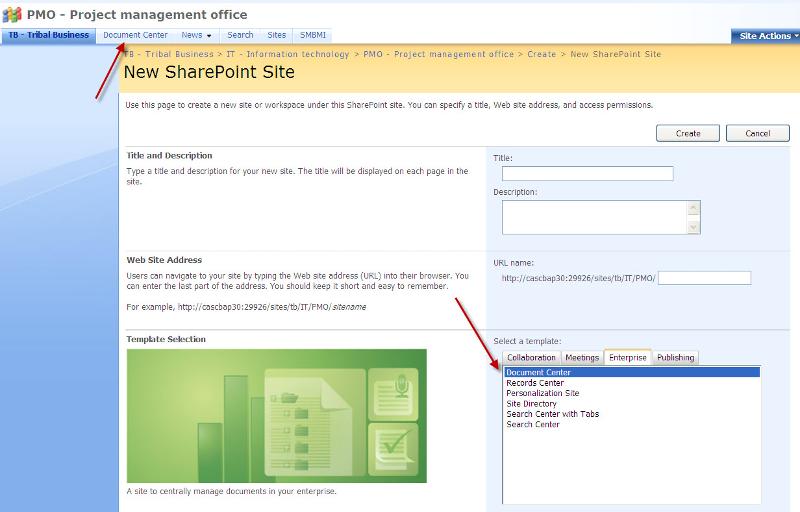Image resolution: width=800 pixels, height=512 pixels.
Task: Click the Create button
Action: click(688, 134)
